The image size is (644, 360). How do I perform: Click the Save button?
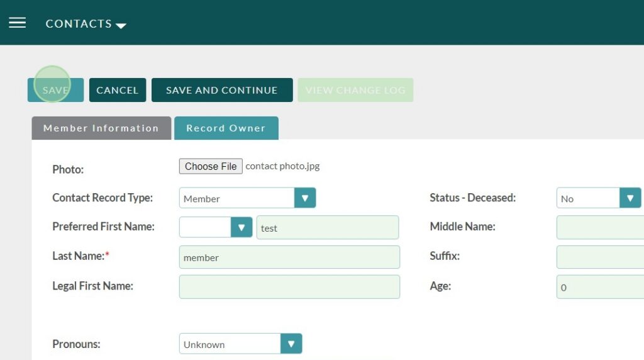[55, 90]
